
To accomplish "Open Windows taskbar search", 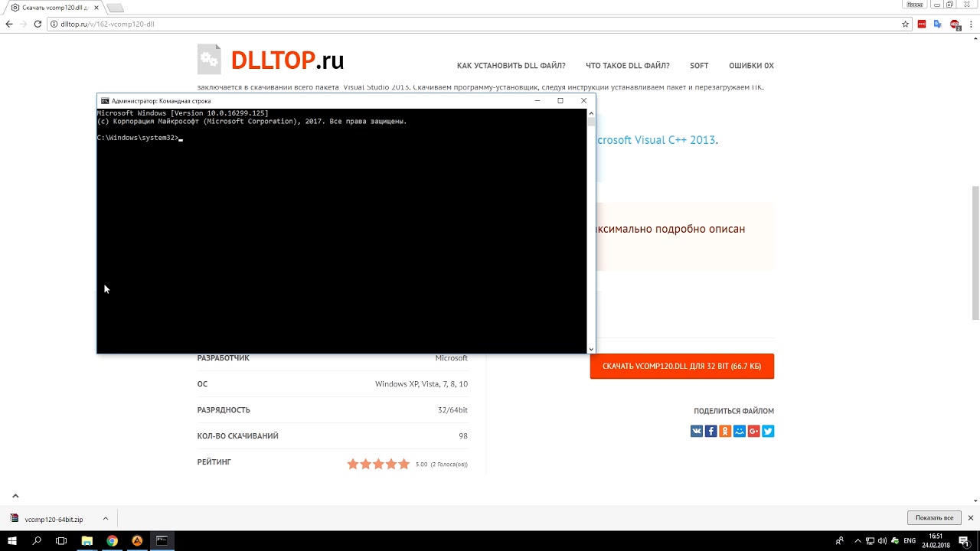I will pyautogui.click(x=37, y=540).
